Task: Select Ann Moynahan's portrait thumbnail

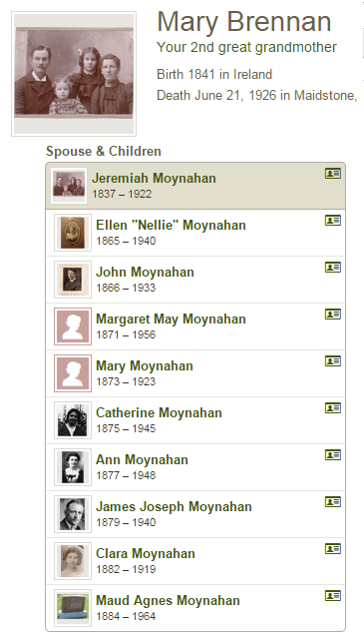Action: [x=73, y=467]
